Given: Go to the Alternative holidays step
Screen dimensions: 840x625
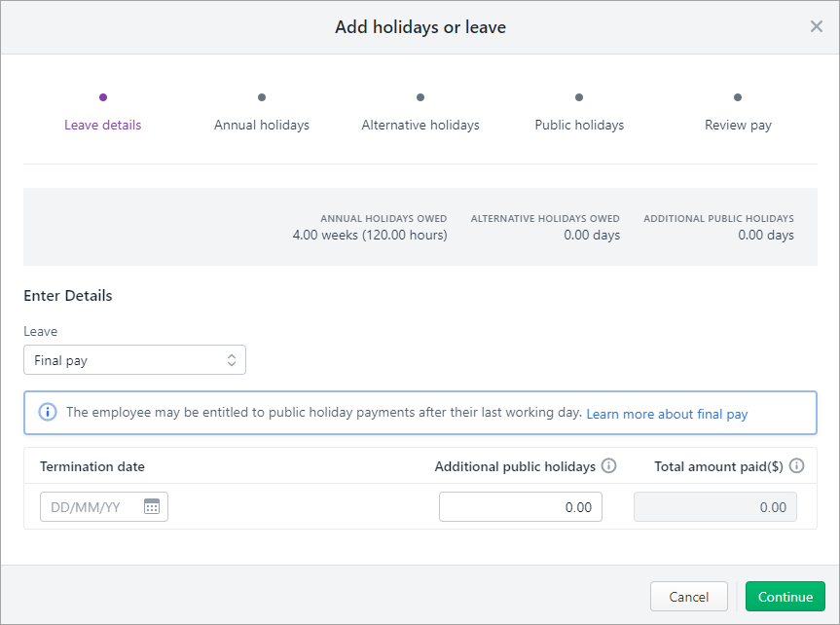Looking at the screenshot, I should (420, 125).
